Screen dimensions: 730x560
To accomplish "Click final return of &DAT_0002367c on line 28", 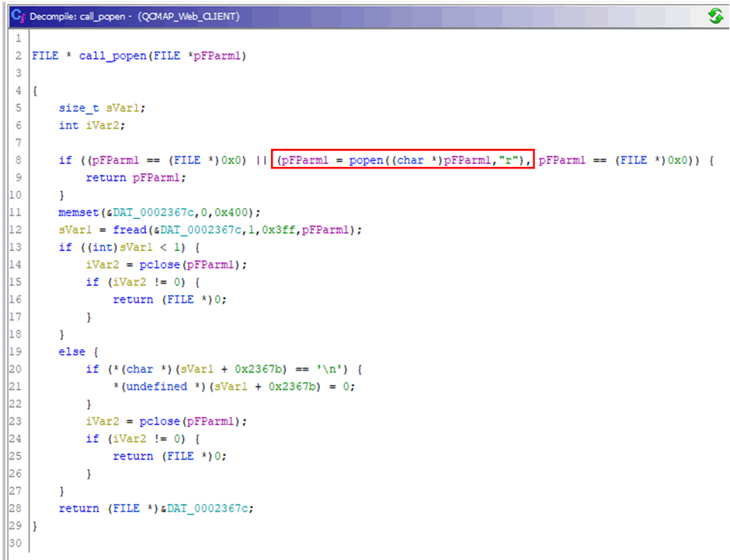I will (156, 508).
